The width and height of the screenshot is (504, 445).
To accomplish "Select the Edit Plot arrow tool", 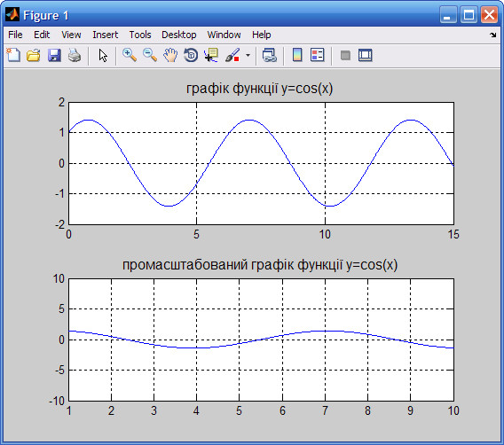I will pos(103,56).
